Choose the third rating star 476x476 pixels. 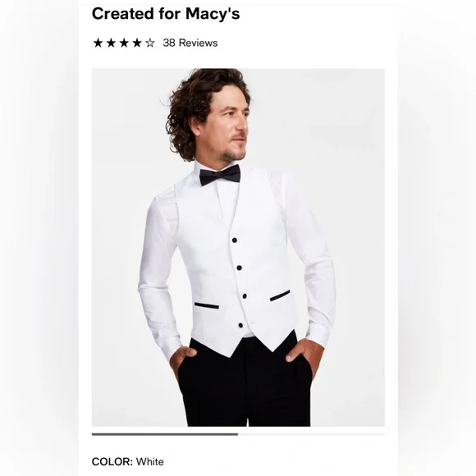click(x=124, y=43)
